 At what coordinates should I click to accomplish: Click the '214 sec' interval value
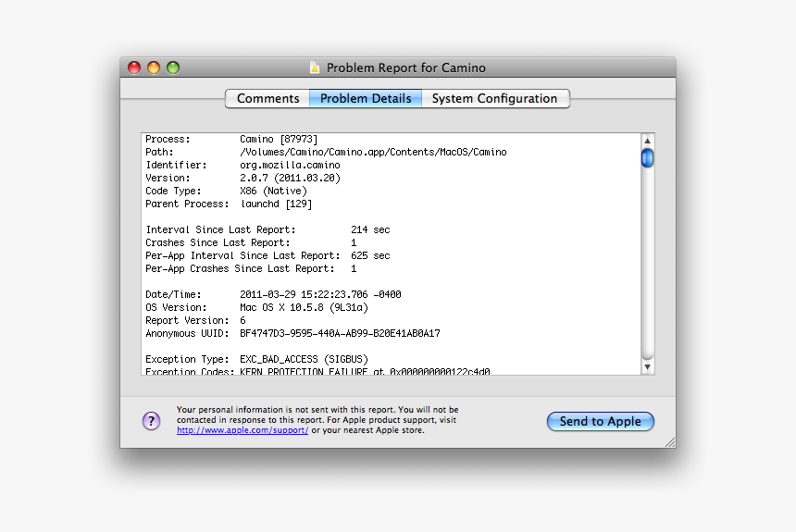[x=370, y=230]
